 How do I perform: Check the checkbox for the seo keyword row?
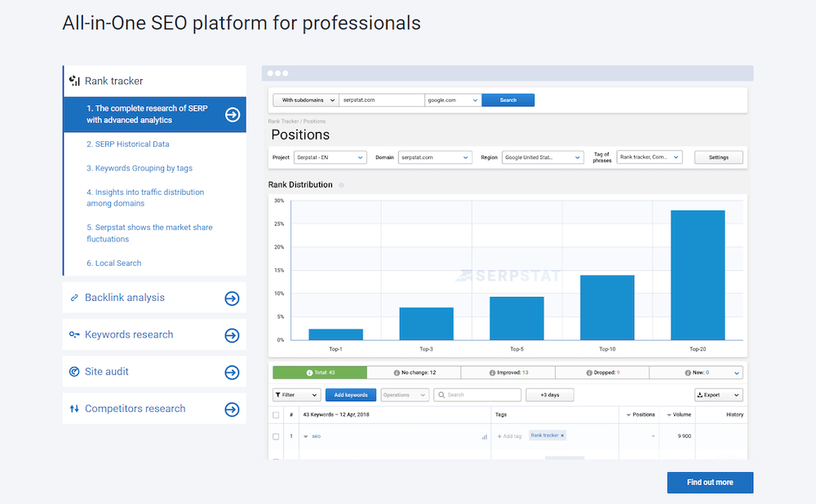point(276,436)
